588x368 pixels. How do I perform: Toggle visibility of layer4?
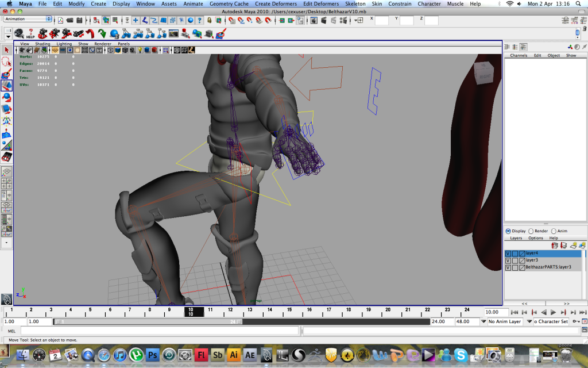click(508, 254)
